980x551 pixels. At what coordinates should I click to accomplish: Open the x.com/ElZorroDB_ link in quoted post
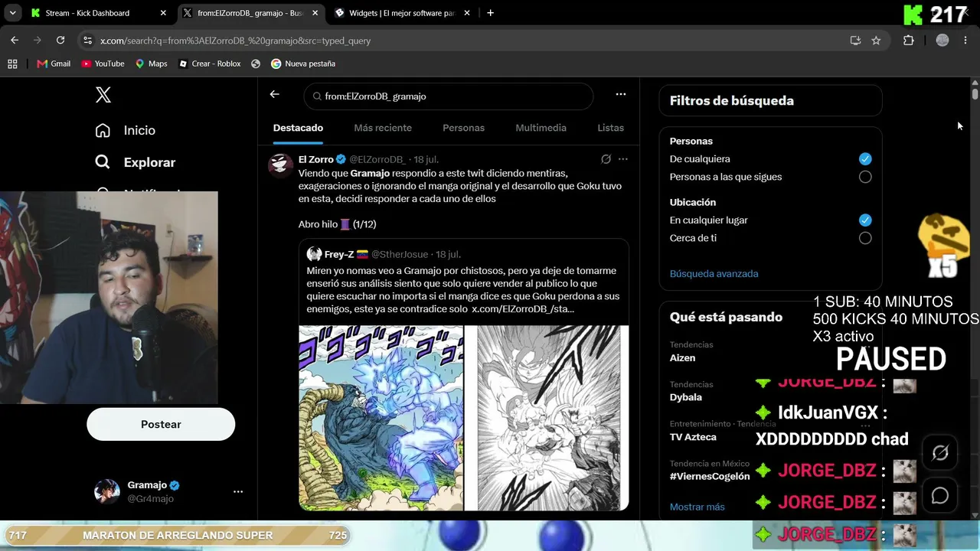click(523, 308)
